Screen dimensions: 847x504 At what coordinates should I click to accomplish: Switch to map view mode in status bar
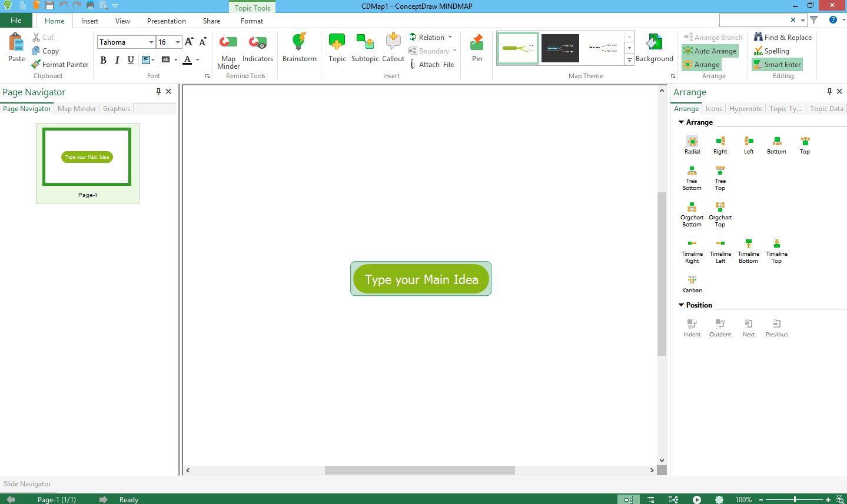click(629, 499)
